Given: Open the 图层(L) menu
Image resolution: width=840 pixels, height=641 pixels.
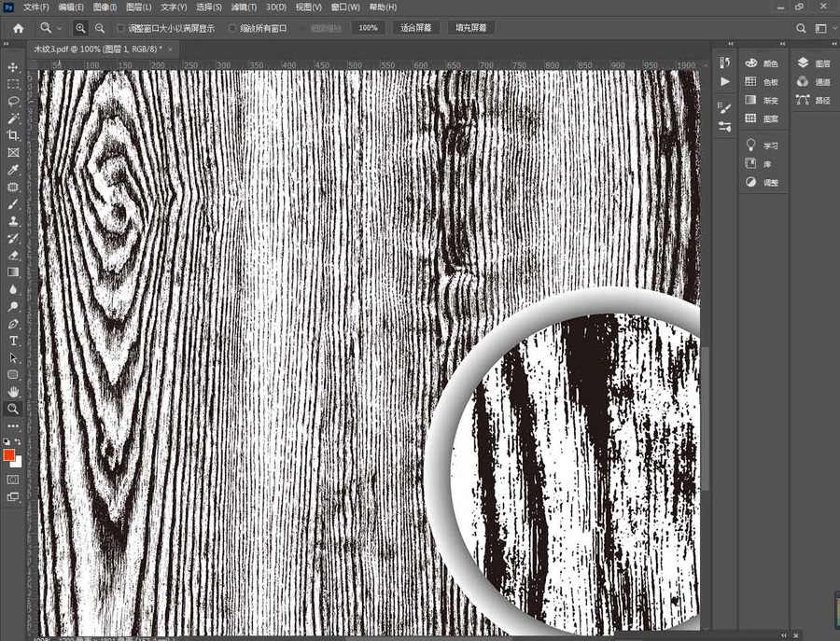Looking at the screenshot, I should tap(138, 7).
